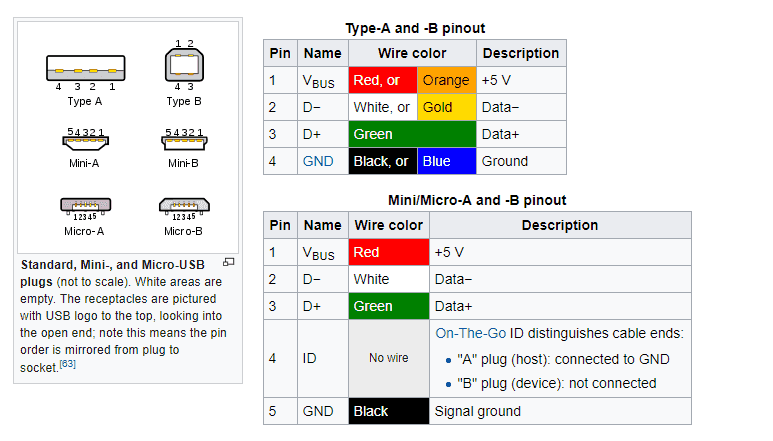
Task: Follow the footnote reference [63]
Action: (x=68, y=364)
